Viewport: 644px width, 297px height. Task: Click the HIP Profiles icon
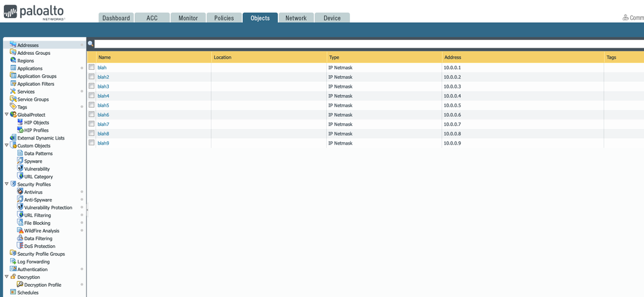20,130
